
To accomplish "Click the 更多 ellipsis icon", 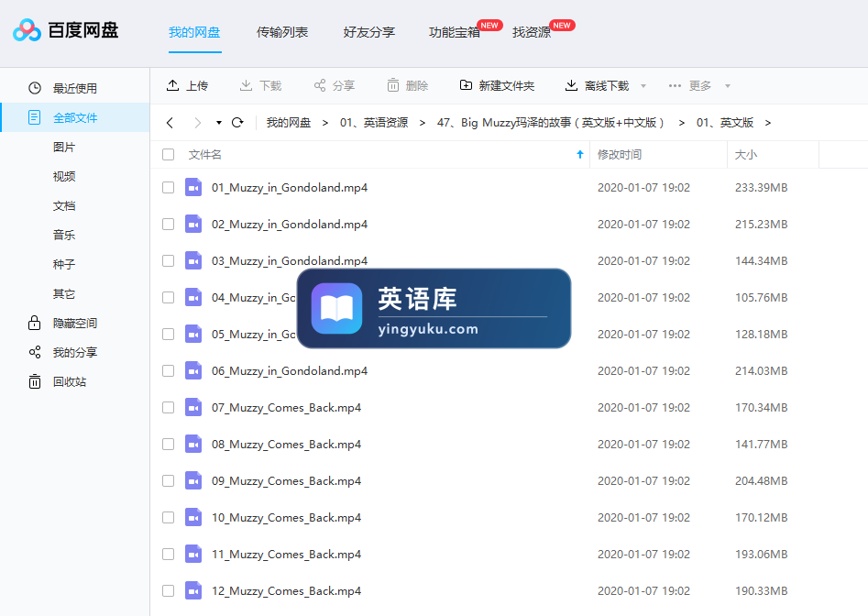I will 675,86.
